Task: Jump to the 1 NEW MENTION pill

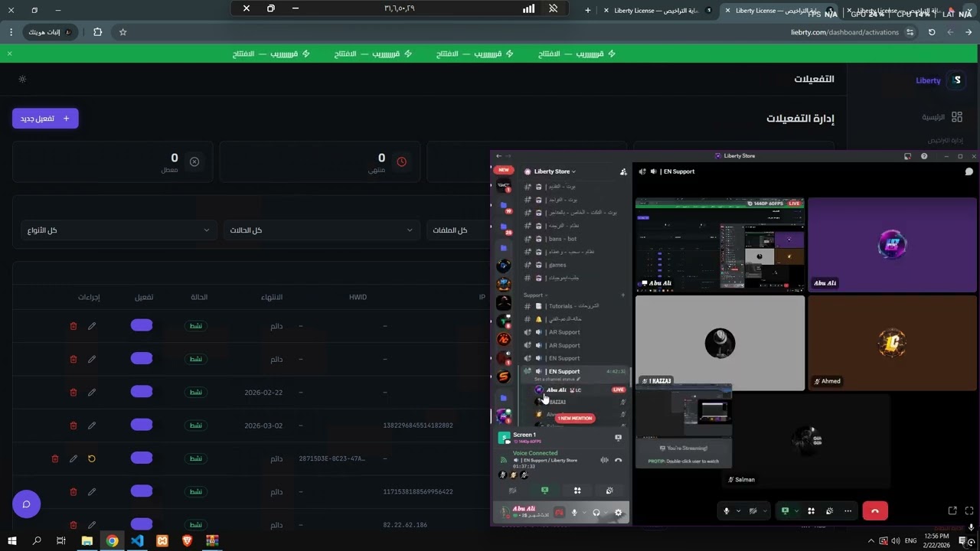Action: [x=575, y=419]
